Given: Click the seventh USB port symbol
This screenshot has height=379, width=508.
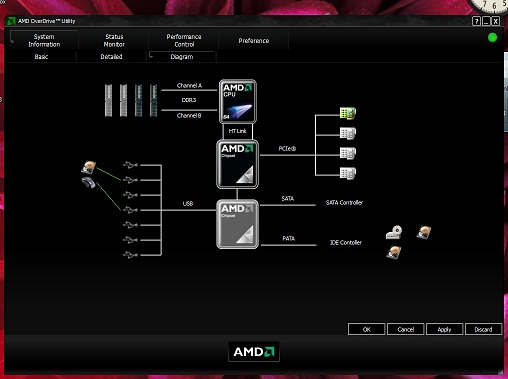Looking at the screenshot, I should pos(130,255).
